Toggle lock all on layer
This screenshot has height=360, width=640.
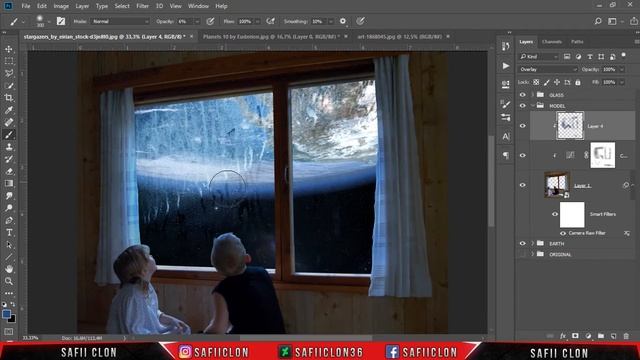578,82
